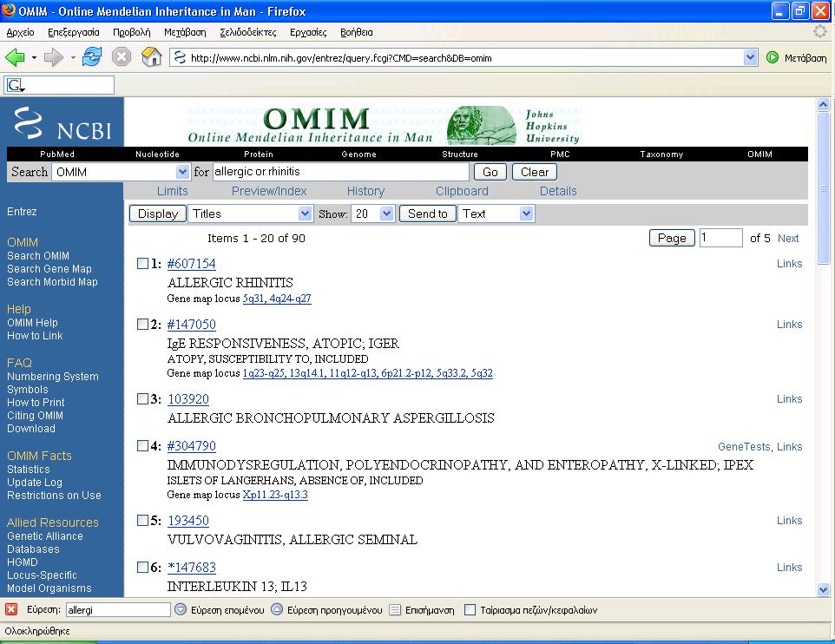
Task: Go to the Next results page link
Action: coord(787,238)
